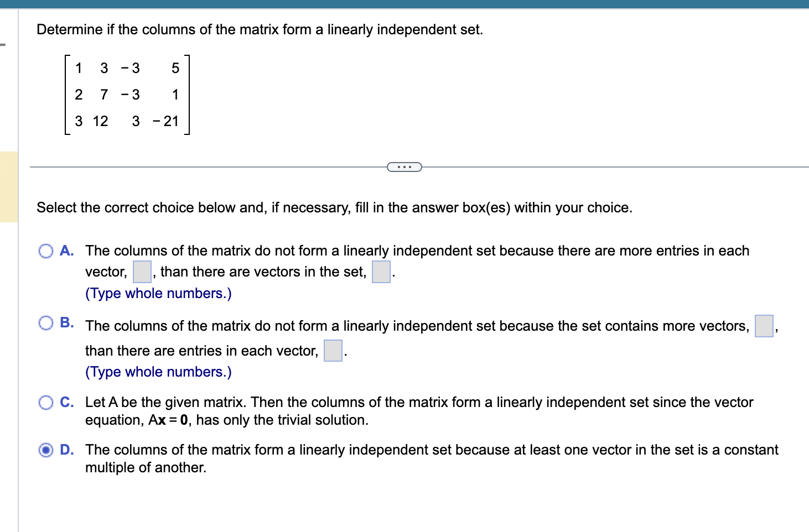Select the radio button for choice A
809x532 pixels.
pos(46,251)
